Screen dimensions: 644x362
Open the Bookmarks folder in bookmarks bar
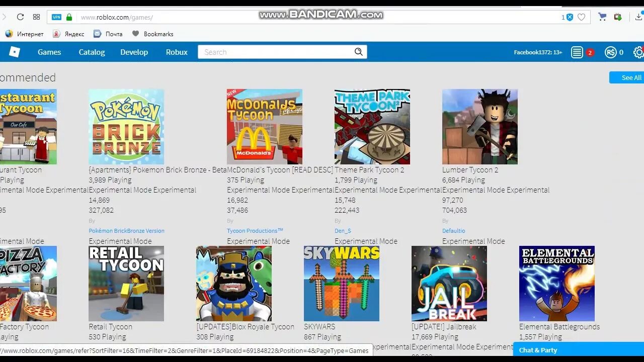tap(152, 34)
